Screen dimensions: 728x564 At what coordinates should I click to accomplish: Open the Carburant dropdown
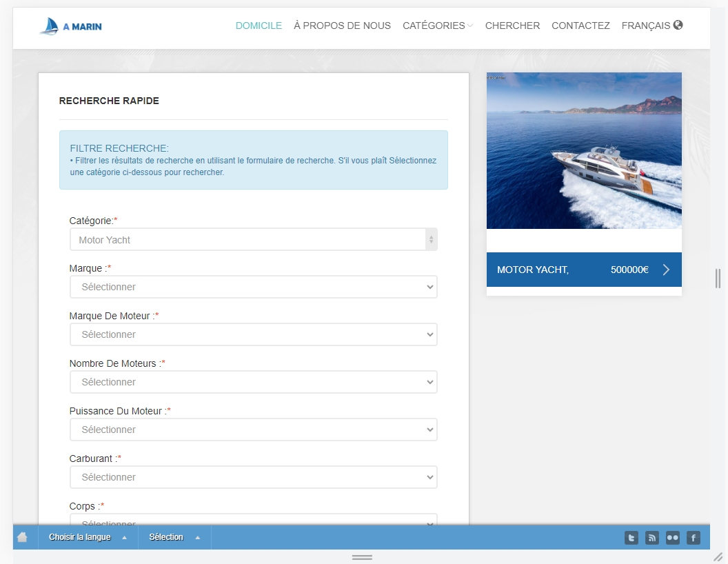[x=254, y=477]
